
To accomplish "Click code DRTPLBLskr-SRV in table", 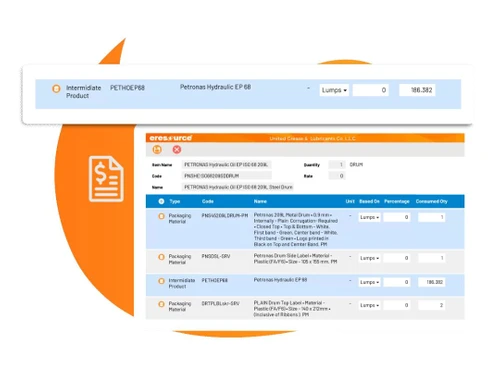I will pos(220,304).
